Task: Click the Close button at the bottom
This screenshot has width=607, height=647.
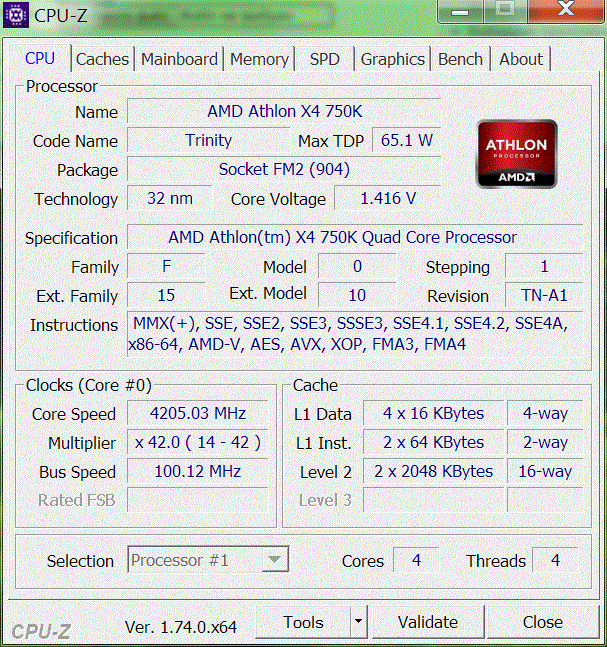Action: point(543,622)
